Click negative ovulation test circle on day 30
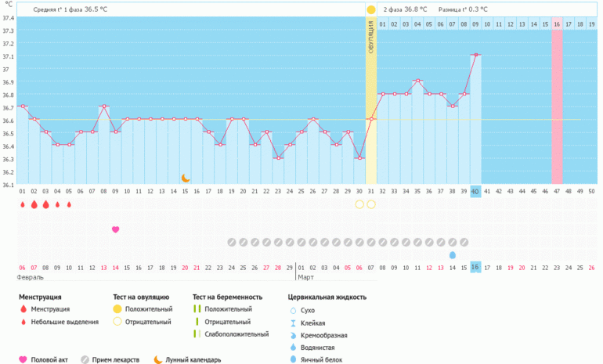603x364 pixels. click(359, 204)
